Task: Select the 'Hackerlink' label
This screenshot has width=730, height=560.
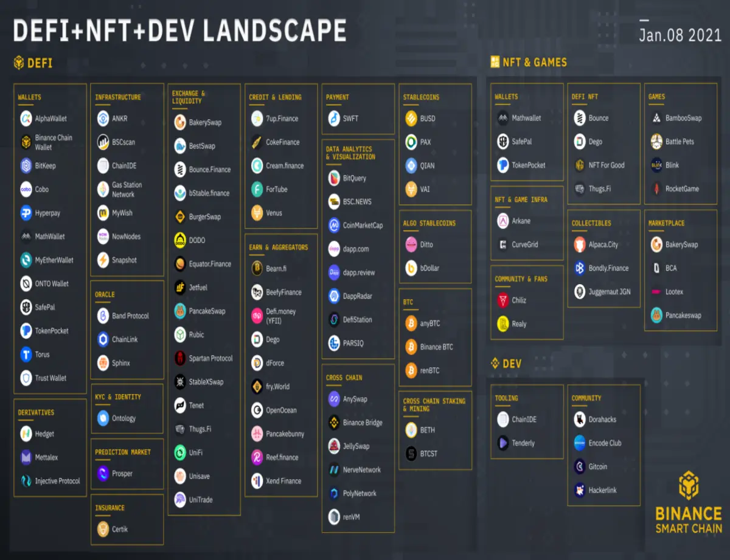Action: pos(602,490)
